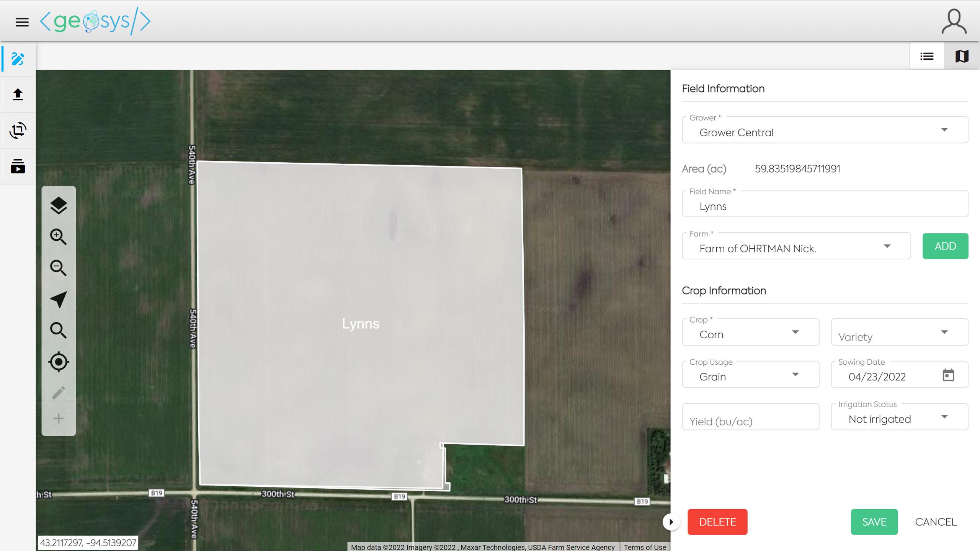Zoom in on the map
Screen dimensions: 980x551
pos(59,237)
